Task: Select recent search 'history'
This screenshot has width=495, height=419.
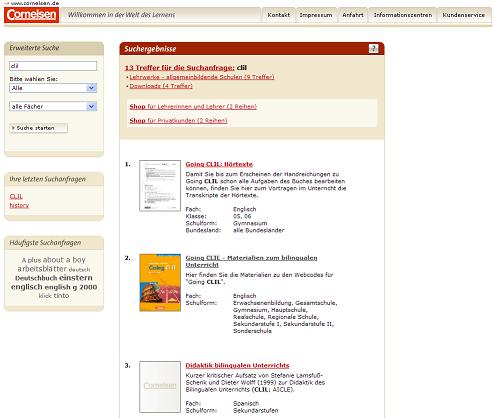Action: pyautogui.click(x=19, y=205)
